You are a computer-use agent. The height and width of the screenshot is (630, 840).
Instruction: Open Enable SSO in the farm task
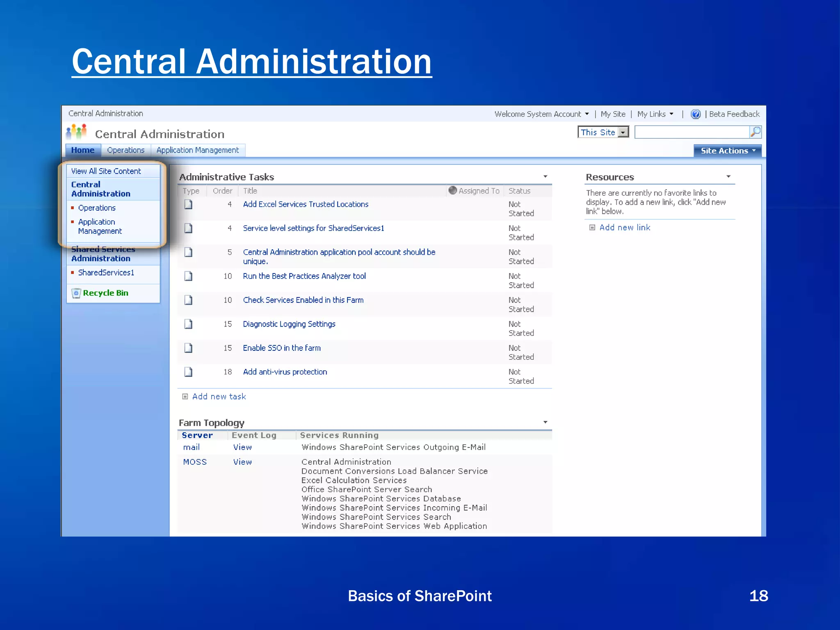[x=282, y=348]
